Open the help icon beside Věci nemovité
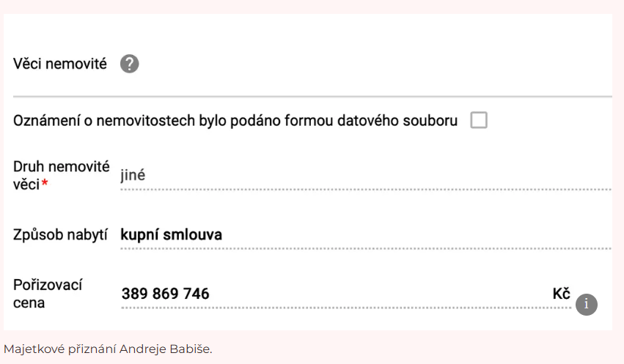624x364 pixels. coord(129,64)
